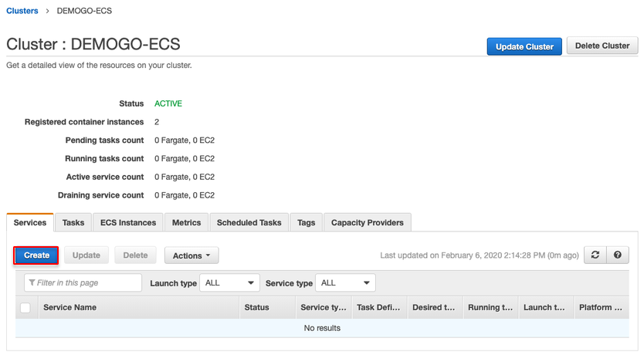Open the Capacity Providers tab

[x=368, y=222]
